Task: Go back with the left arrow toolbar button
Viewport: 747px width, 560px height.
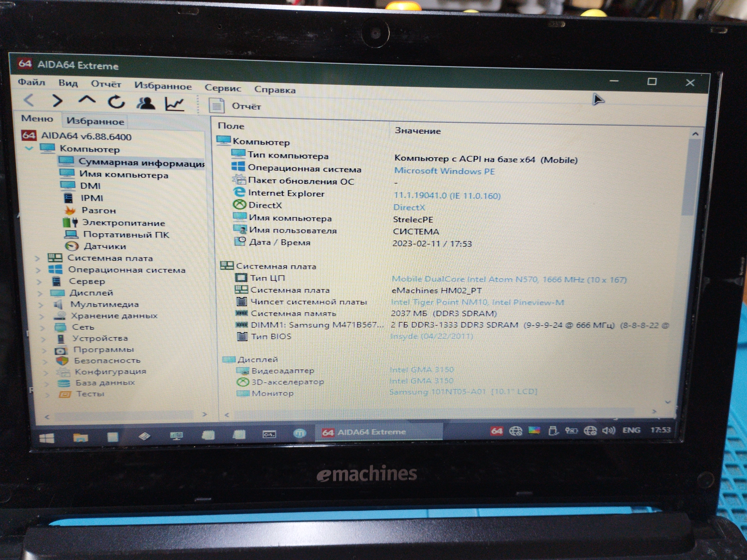Action: pos(29,101)
